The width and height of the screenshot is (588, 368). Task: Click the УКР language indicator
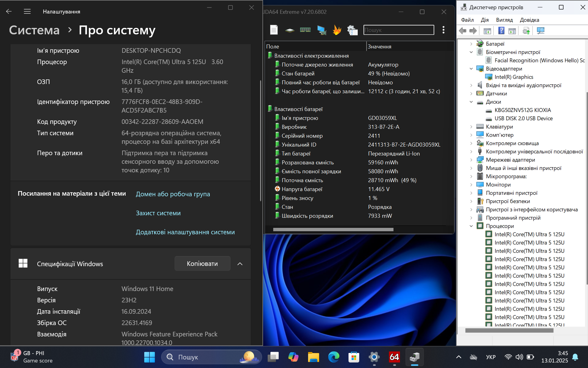491,357
